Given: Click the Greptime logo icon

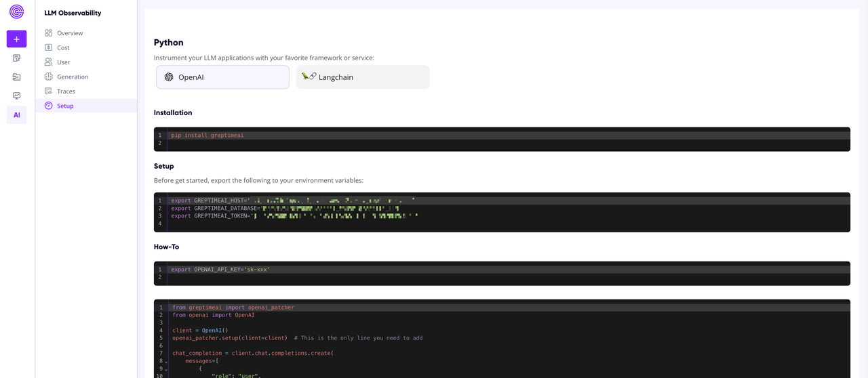Looking at the screenshot, I should [16, 12].
